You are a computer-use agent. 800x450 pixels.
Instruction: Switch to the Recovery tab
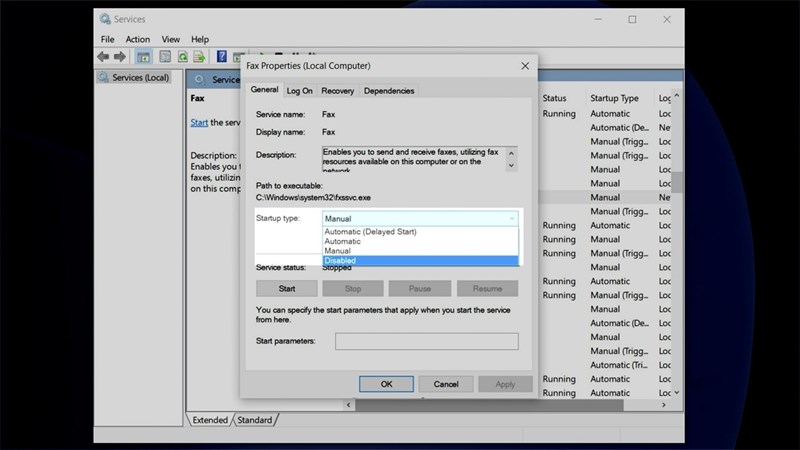coord(337,91)
